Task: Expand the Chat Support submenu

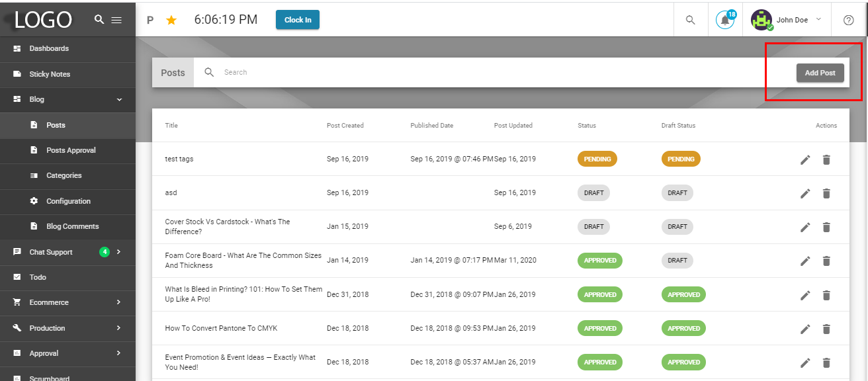Action: (x=119, y=252)
